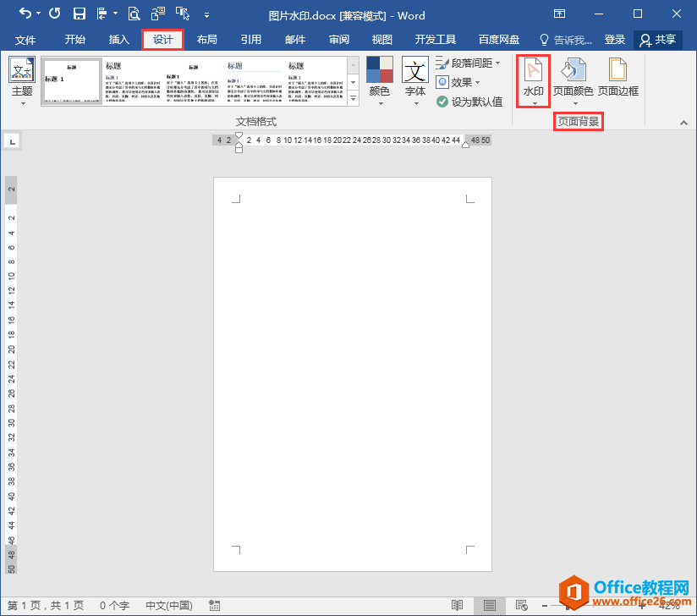697x616 pixels.
Task: Open the 开发工具 (Developer) tab
Action: 435,40
